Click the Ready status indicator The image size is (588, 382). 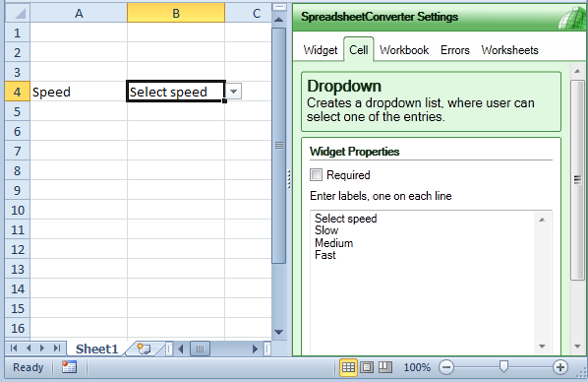point(29,367)
